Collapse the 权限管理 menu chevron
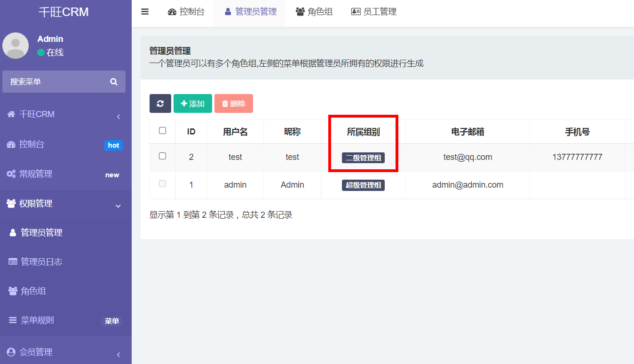Screen dimensions: 634x364 click(119, 206)
